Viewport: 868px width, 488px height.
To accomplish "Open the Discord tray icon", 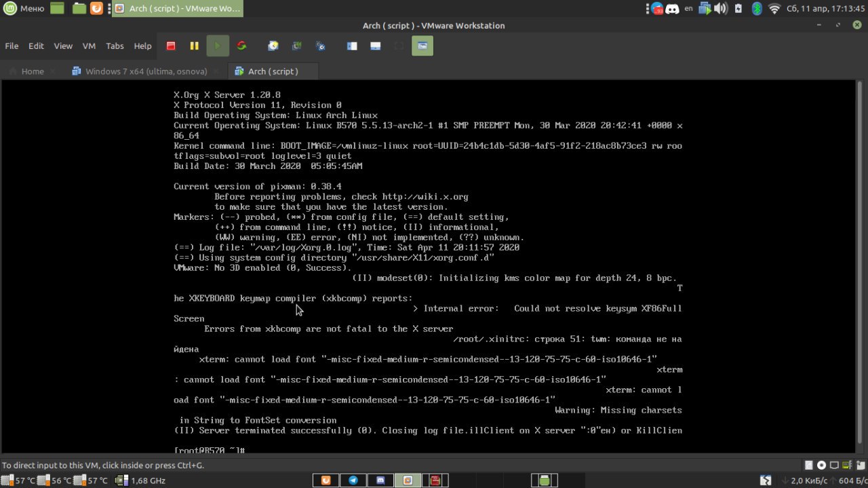I will pos(673,9).
